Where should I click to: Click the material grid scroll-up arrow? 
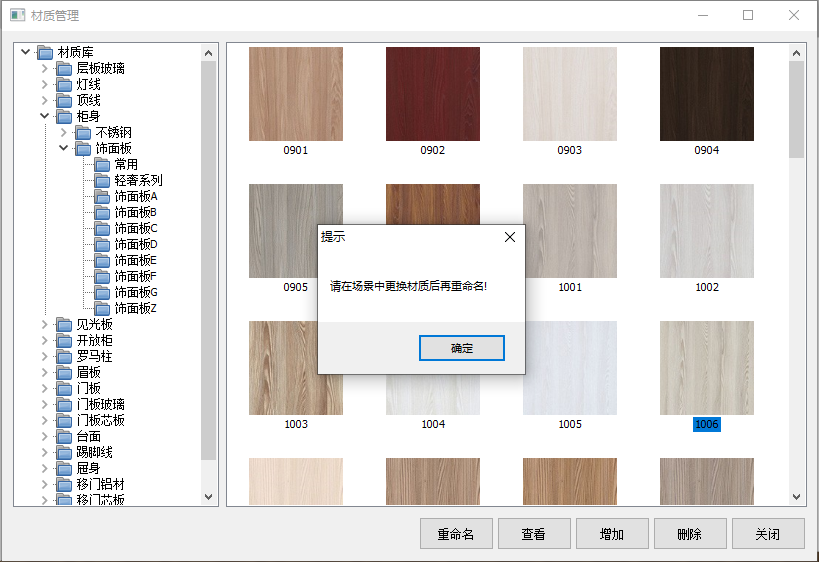coord(796,53)
